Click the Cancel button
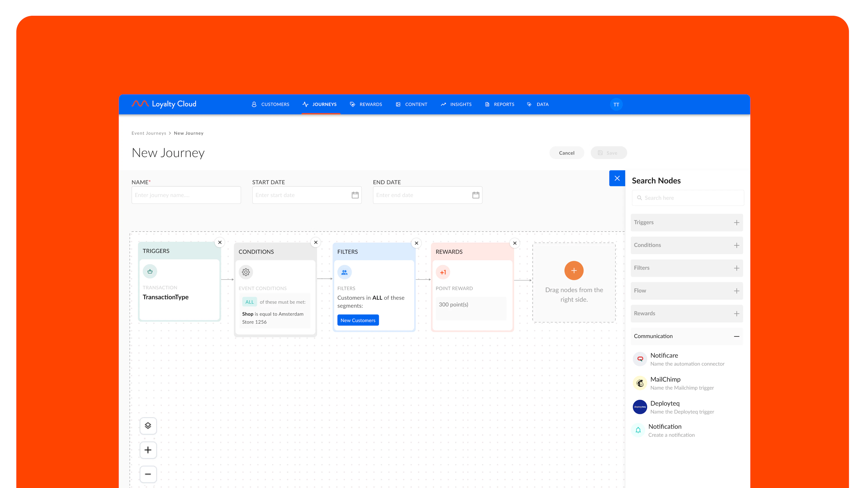The width and height of the screenshot is (868, 488). [x=566, y=152]
